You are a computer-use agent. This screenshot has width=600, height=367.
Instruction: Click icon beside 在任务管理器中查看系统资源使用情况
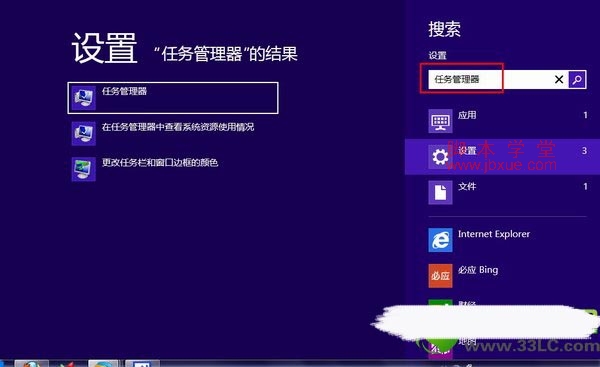83,134
